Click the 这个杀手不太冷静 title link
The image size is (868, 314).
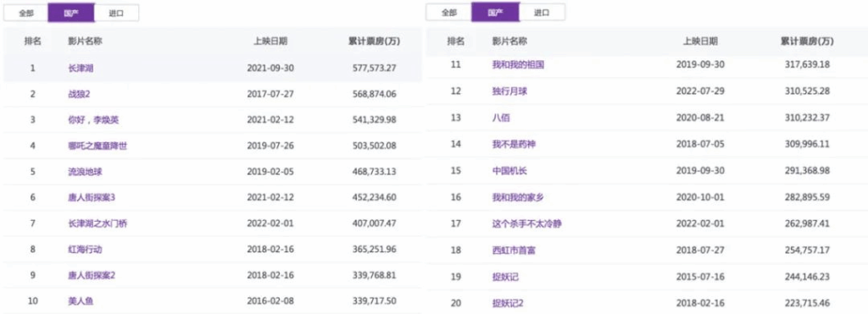[522, 224]
